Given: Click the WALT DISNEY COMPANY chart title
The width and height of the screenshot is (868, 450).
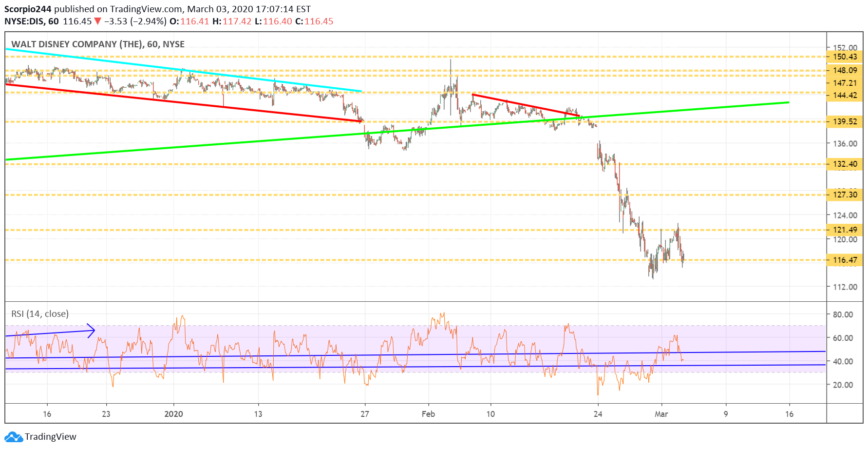Looking at the screenshot, I should point(98,44).
